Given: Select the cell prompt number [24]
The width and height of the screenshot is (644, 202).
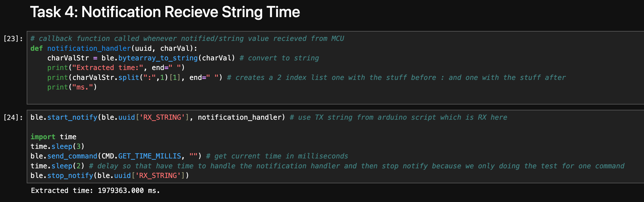Looking at the screenshot, I should pos(13,118).
